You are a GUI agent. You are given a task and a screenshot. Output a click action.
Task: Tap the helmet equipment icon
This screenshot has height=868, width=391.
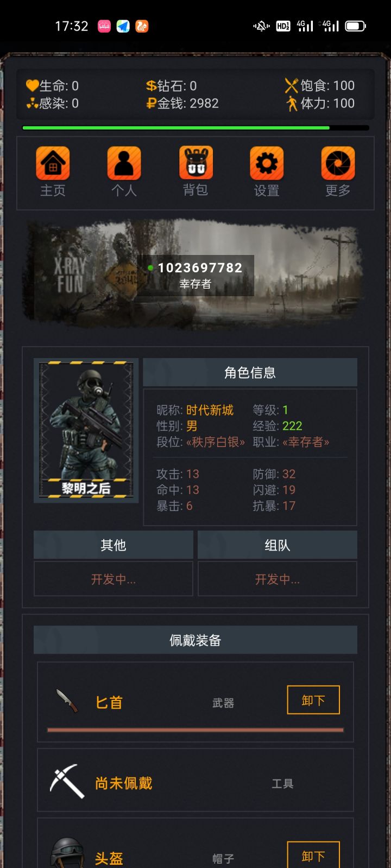[x=67, y=854]
